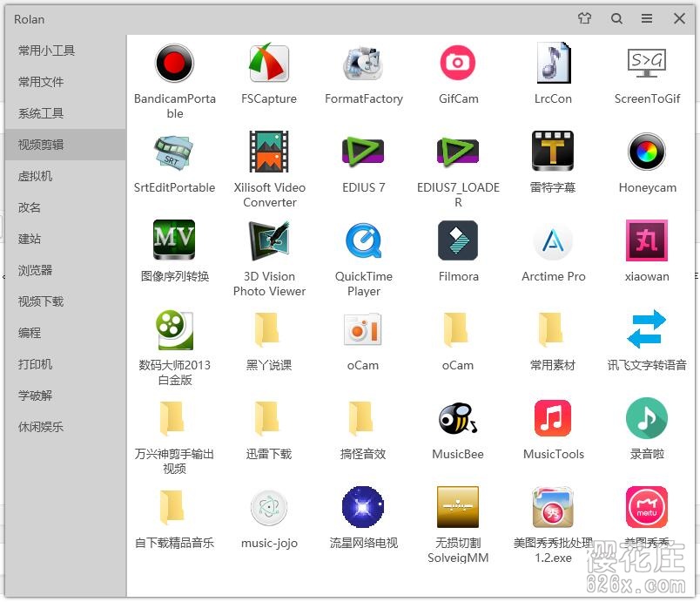Launch 流星网络电视
This screenshot has width=700, height=602.
pos(363,507)
